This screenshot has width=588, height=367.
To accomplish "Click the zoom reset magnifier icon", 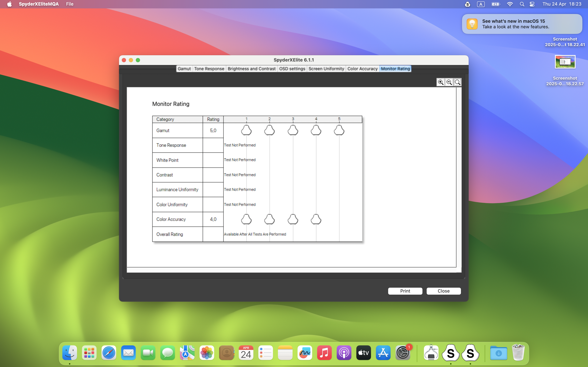I will coord(457,82).
